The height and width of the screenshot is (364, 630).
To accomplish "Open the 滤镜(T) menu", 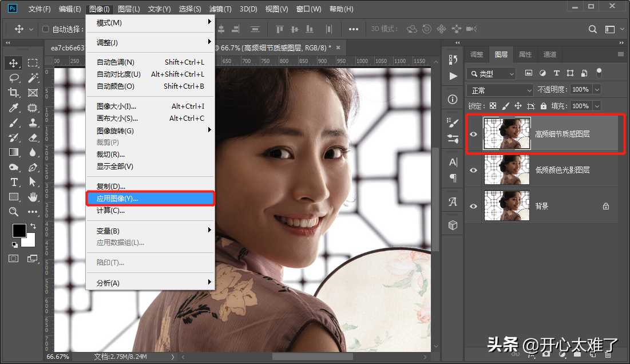I will click(x=220, y=9).
